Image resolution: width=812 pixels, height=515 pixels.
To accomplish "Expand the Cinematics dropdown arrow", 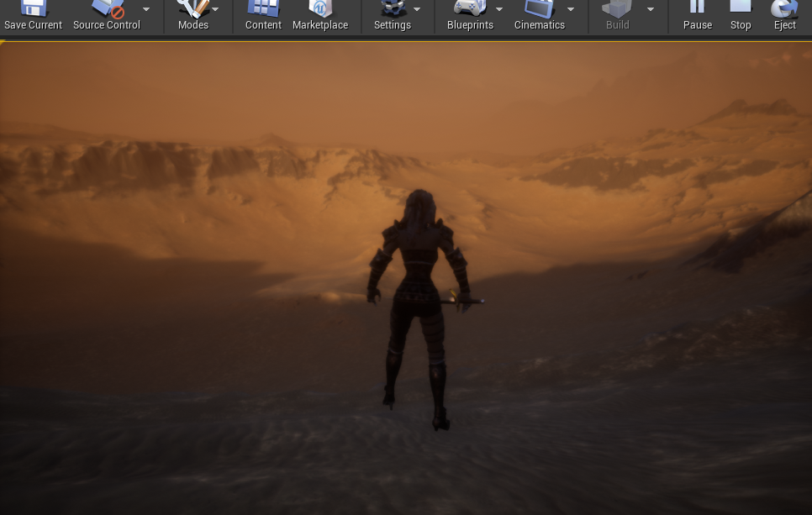I will pos(571,9).
